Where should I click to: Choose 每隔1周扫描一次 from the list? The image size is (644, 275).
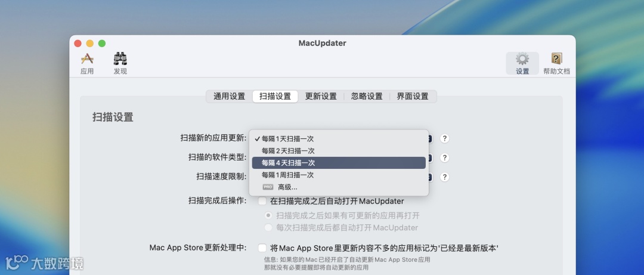click(x=339, y=175)
